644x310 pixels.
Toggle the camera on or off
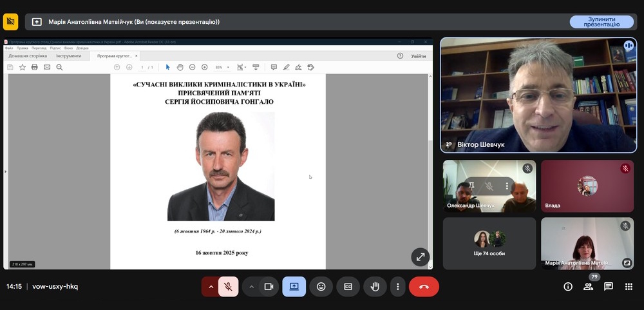(x=269, y=287)
